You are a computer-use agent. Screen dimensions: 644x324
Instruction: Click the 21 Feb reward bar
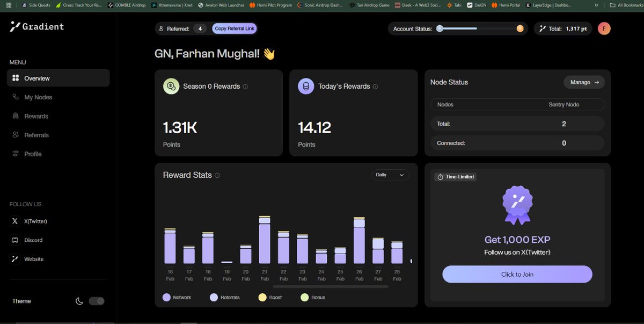pos(264,240)
